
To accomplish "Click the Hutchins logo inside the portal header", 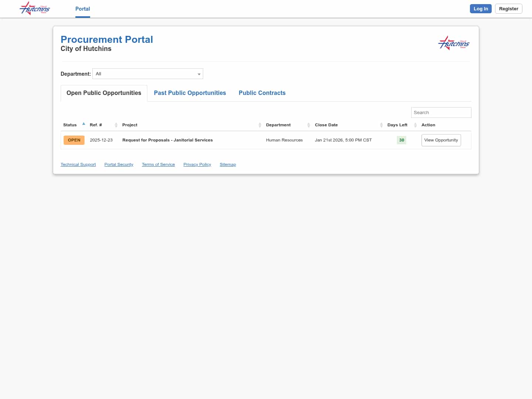I will 454,43.
